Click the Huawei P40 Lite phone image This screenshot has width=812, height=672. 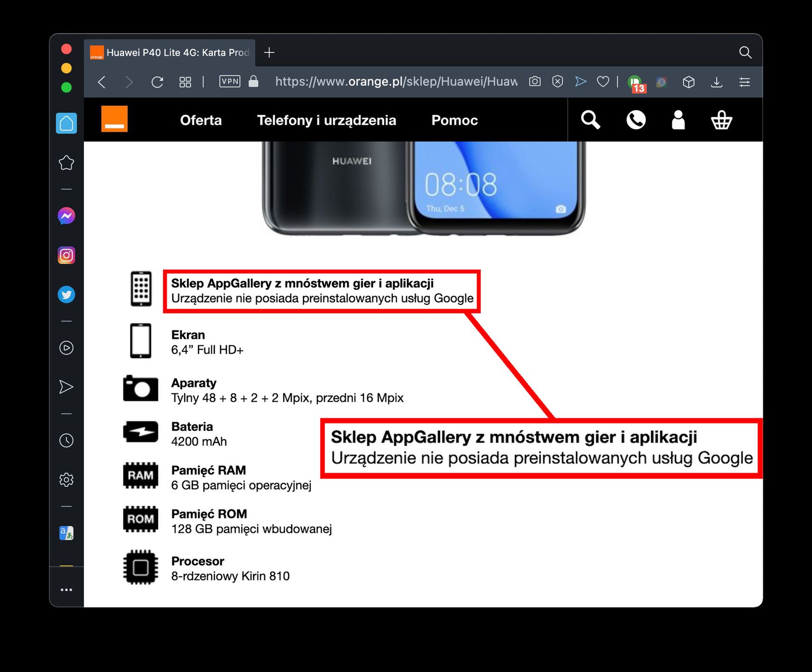[424, 189]
